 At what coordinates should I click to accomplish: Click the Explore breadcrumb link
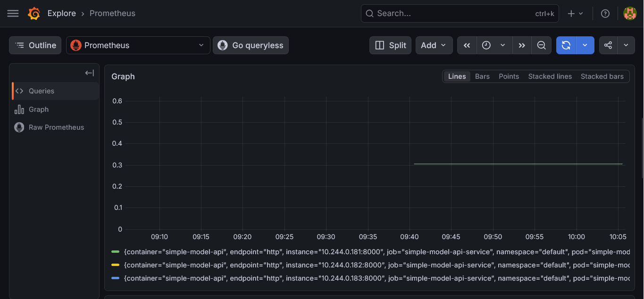pyautogui.click(x=61, y=14)
